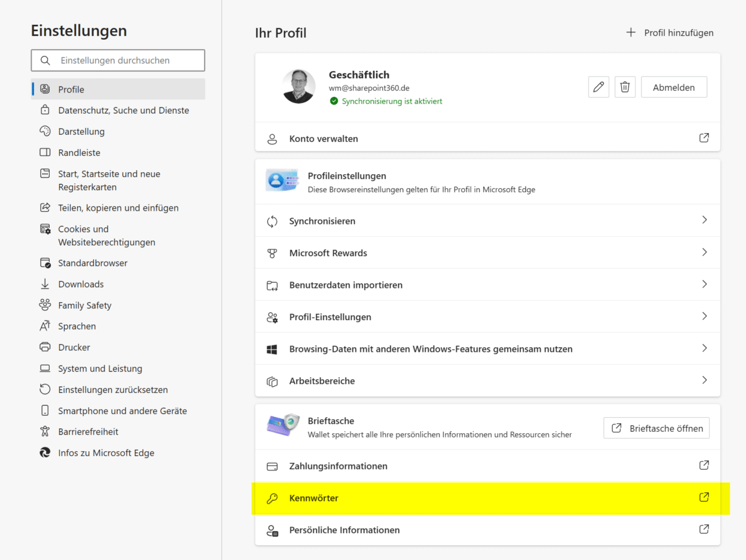
Task: Click external link icon beside Zahlungsinformationen
Action: 704,465
